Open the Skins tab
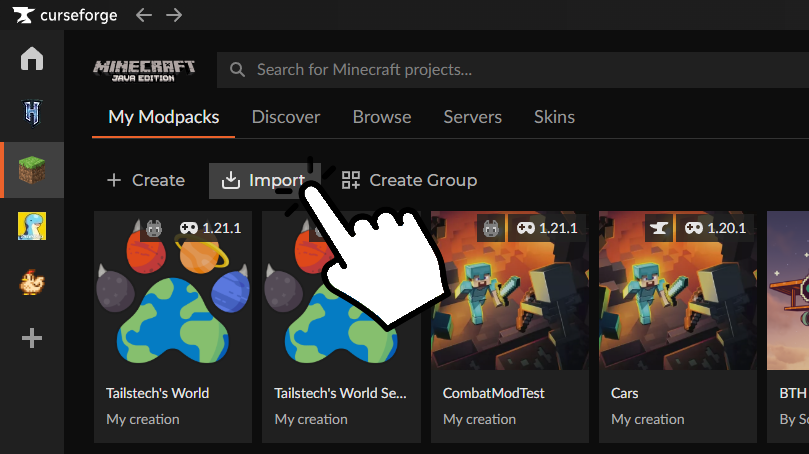 click(x=554, y=117)
